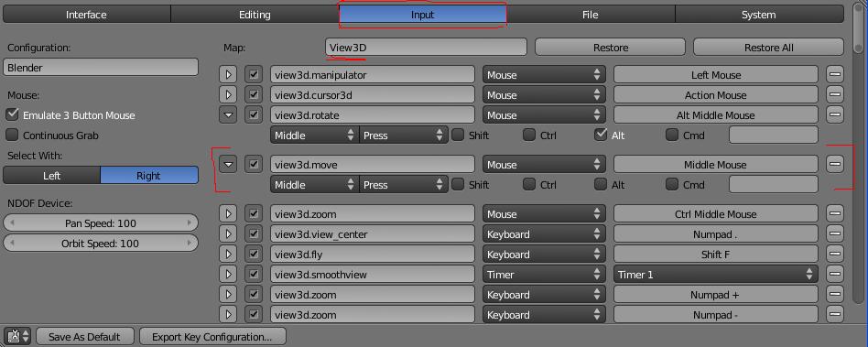Image resolution: width=868 pixels, height=347 pixels.
Task: Click the minus icon beside Numpad +
Action: point(835,295)
